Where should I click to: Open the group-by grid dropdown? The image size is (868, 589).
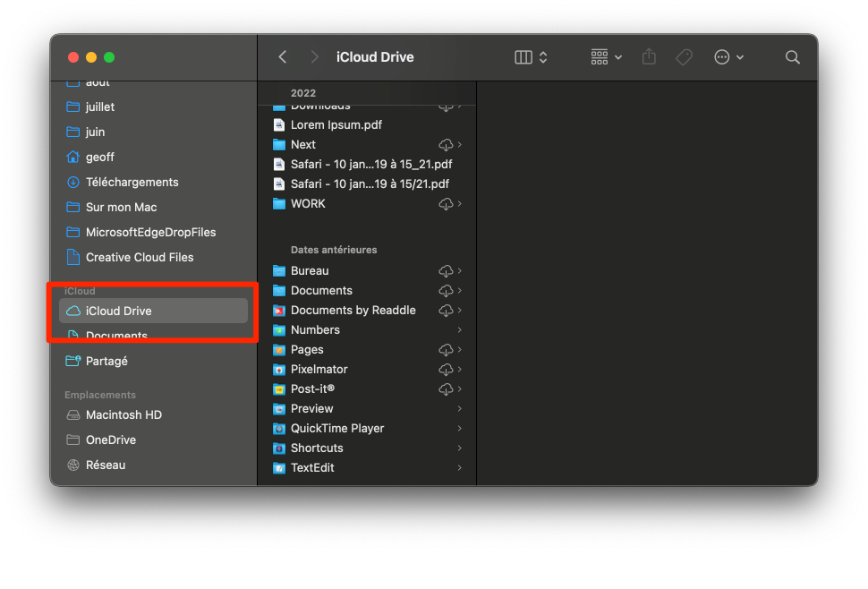pyautogui.click(x=606, y=57)
